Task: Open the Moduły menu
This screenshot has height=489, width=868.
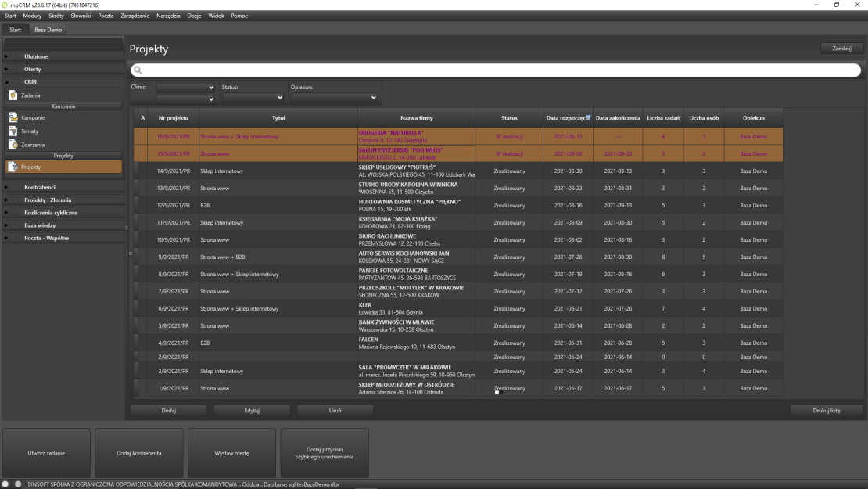Action: tap(32, 16)
